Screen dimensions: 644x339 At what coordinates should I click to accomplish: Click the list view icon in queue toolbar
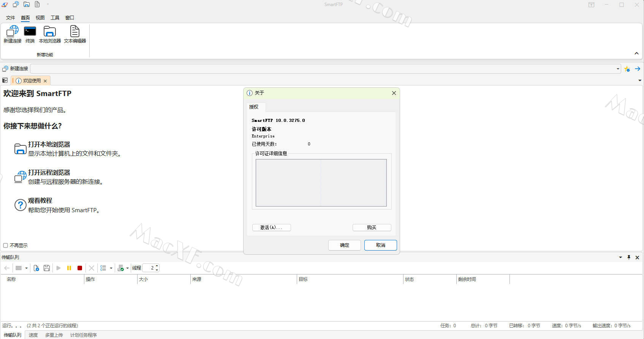19,268
